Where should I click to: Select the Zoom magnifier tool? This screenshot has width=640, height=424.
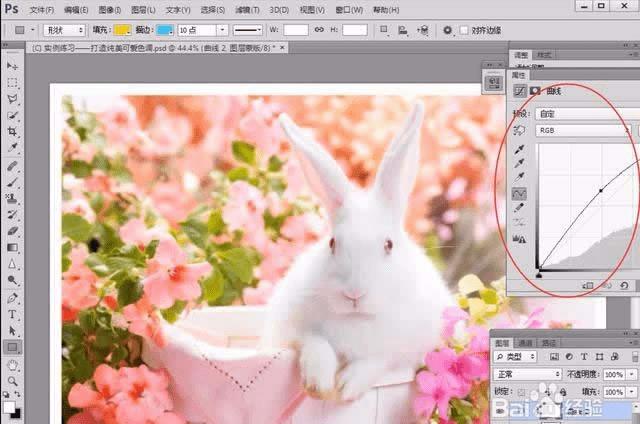(x=13, y=380)
